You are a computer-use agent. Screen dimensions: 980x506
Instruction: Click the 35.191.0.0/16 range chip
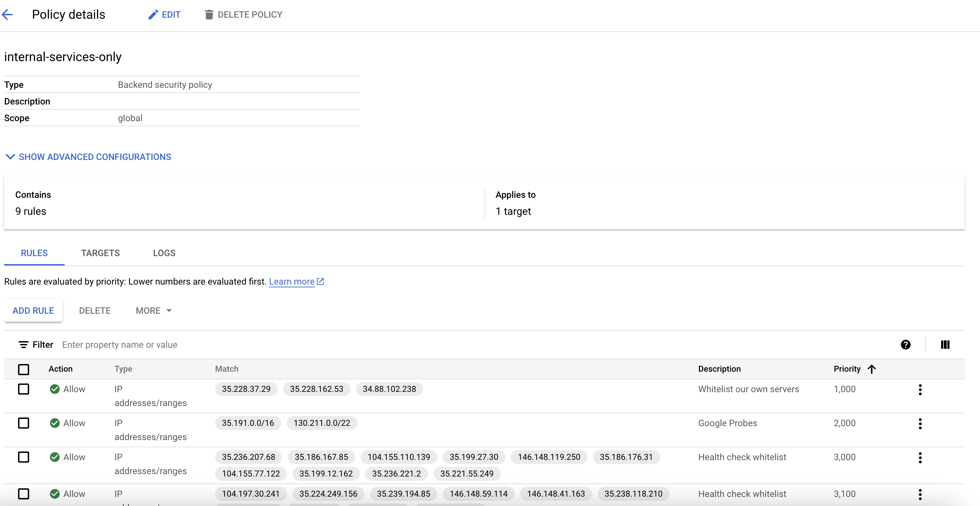(x=248, y=423)
